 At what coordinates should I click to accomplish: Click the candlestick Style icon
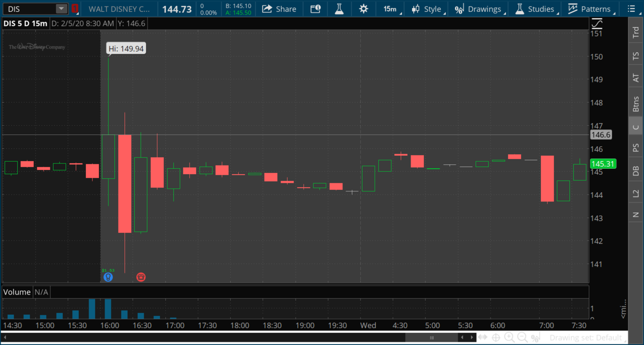tap(415, 9)
